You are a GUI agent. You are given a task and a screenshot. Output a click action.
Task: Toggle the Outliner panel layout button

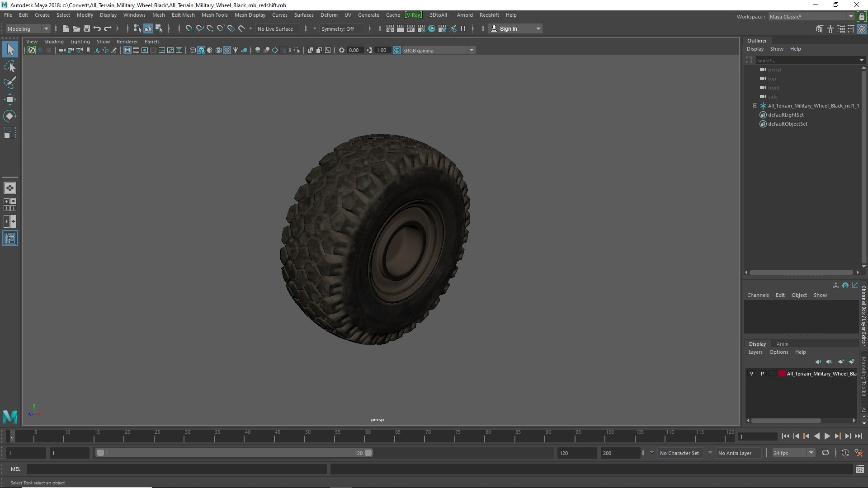click(10, 238)
